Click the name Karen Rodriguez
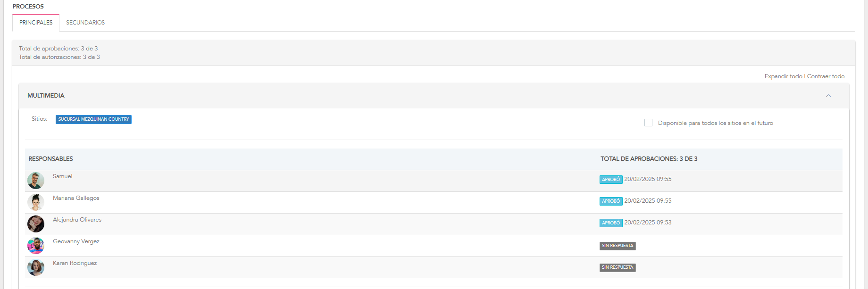The height and width of the screenshot is (289, 868). pos(75,263)
